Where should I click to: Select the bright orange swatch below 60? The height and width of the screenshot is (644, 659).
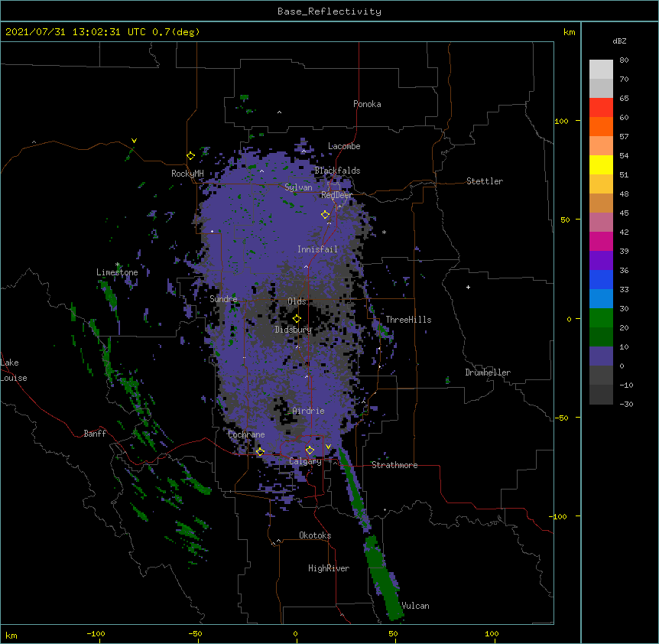click(x=601, y=126)
